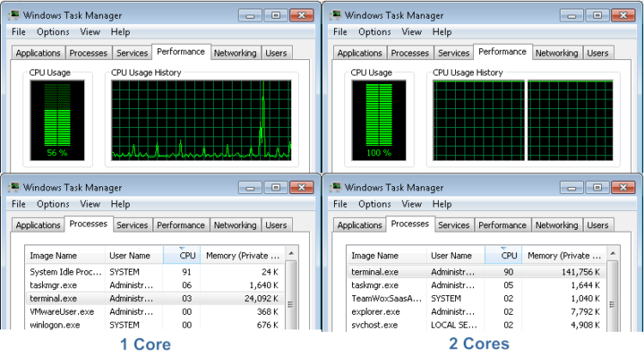Click scroll-up arrow in bottom-right process list
The height and width of the screenshot is (356, 644).
[x=613, y=253]
